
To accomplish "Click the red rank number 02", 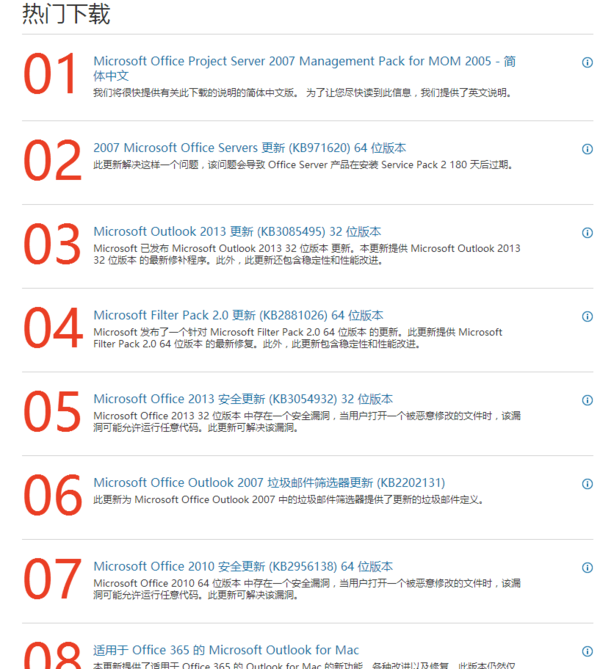I will point(52,160).
